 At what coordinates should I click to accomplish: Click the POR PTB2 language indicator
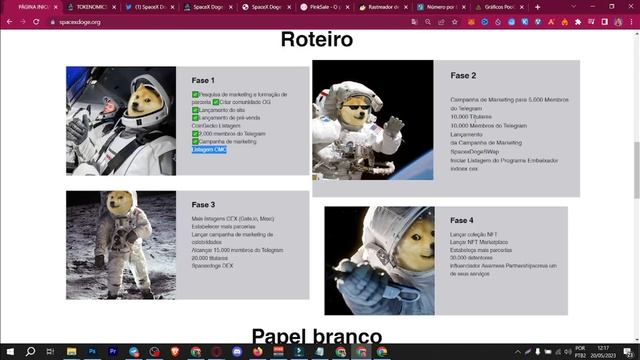tap(580, 351)
